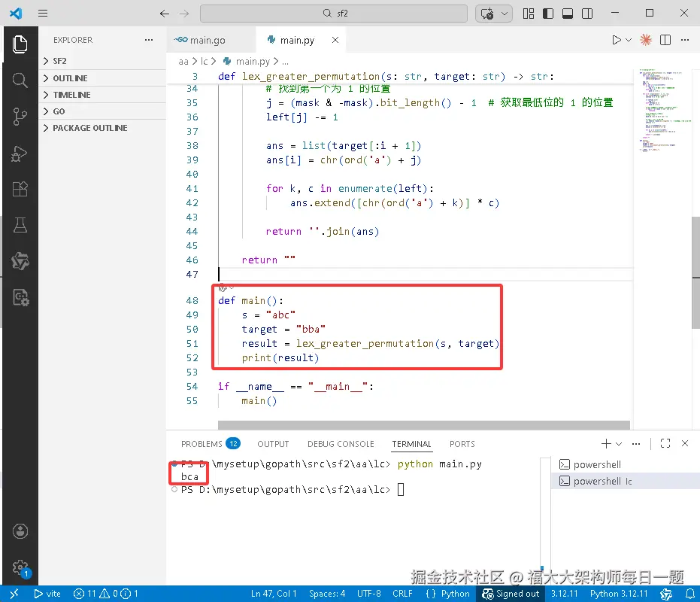The height and width of the screenshot is (602, 700).
Task: Open Manage gear settings menu
Action: pos(20,568)
